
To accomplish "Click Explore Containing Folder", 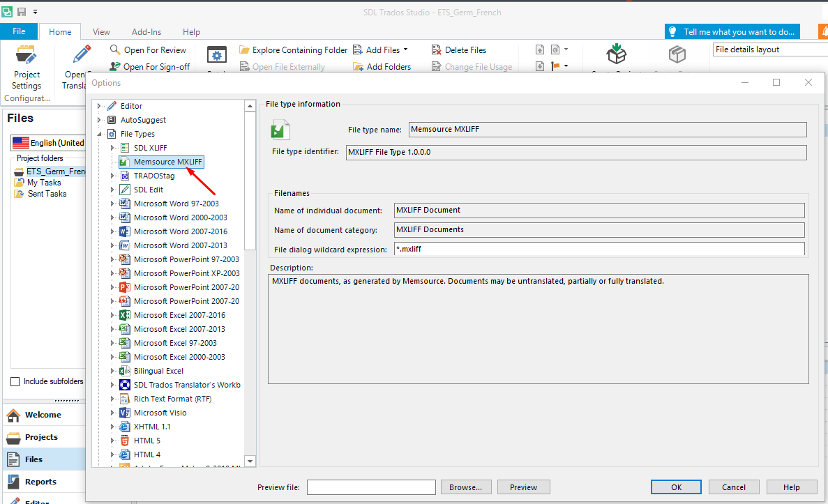I will click(294, 50).
